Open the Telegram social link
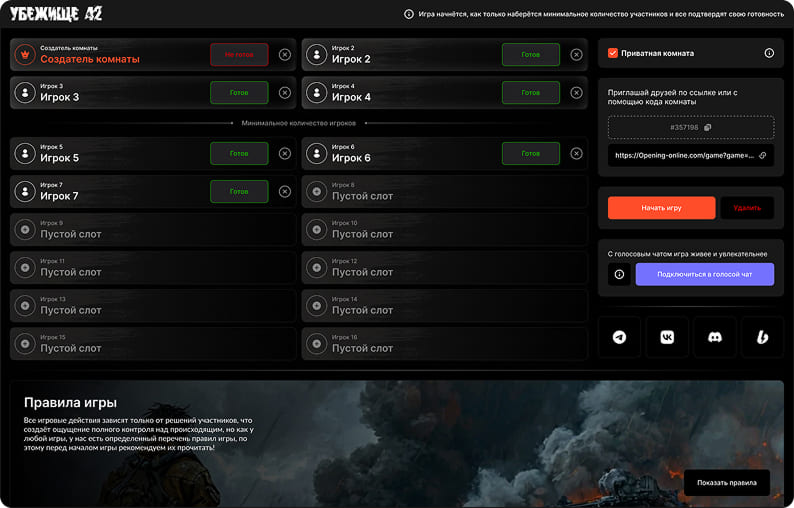Screen dimensions: 794x508 coord(619,337)
